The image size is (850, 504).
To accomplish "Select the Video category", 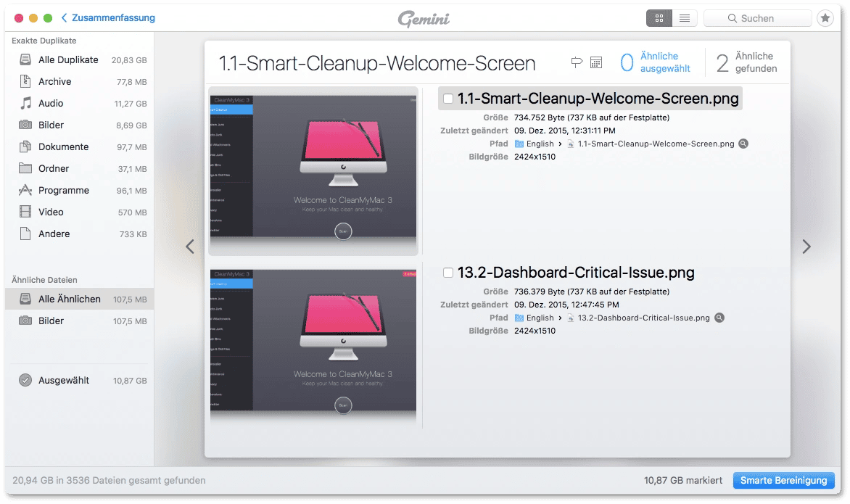I will (x=79, y=212).
